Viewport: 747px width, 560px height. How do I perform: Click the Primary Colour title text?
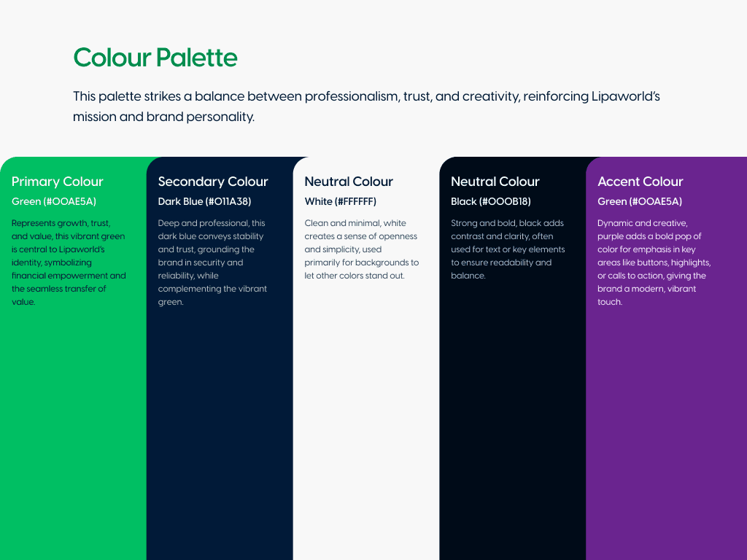pos(57,182)
